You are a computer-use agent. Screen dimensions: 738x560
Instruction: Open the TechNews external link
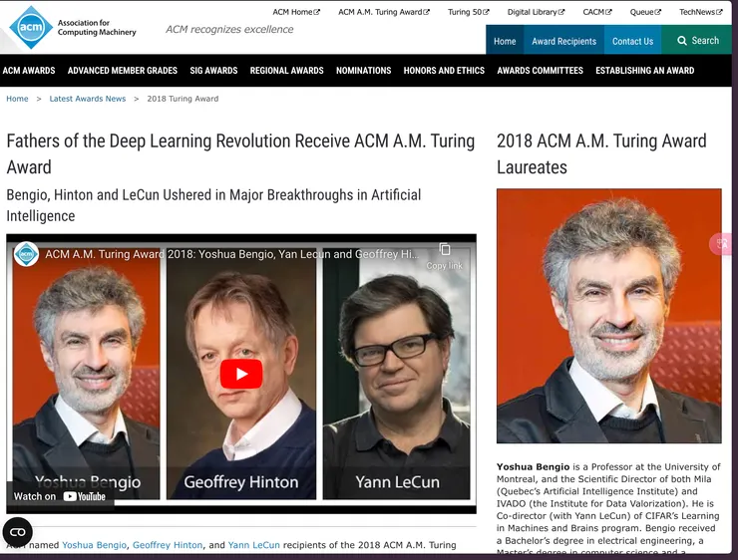coord(700,12)
